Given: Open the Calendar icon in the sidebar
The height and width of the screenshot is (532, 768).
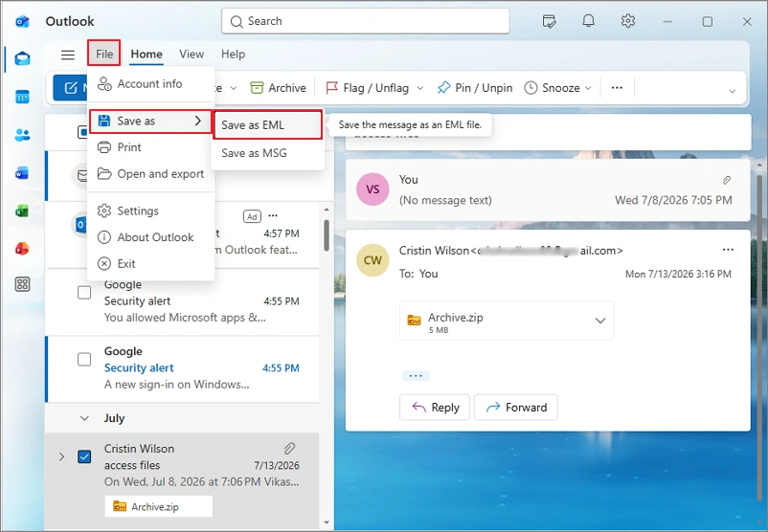Looking at the screenshot, I should tap(22, 97).
